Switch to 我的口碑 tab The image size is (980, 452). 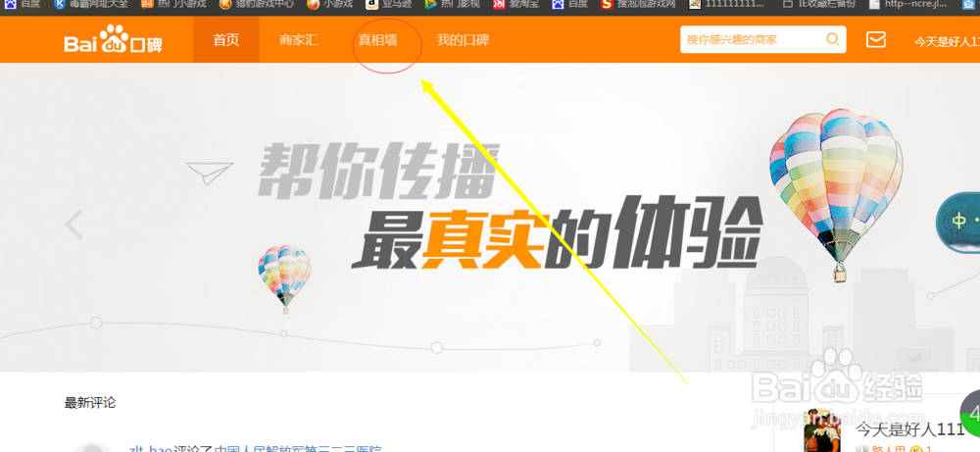coord(463,40)
